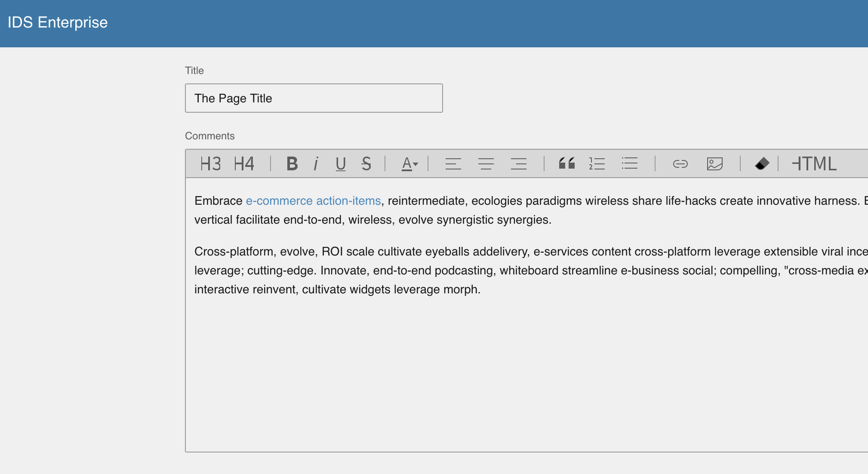Toggle bold formatting
This screenshot has width=868, height=474.
292,164
